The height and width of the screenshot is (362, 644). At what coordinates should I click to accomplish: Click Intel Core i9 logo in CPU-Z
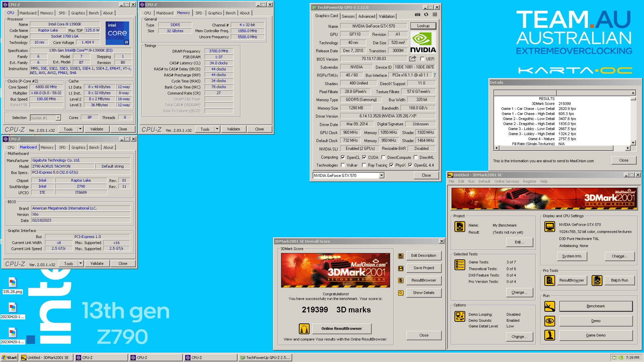click(x=117, y=33)
